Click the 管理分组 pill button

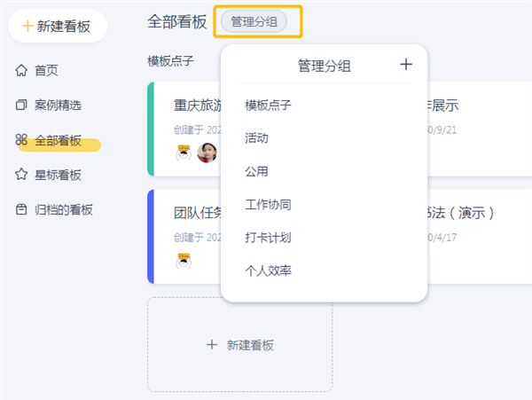(x=254, y=21)
